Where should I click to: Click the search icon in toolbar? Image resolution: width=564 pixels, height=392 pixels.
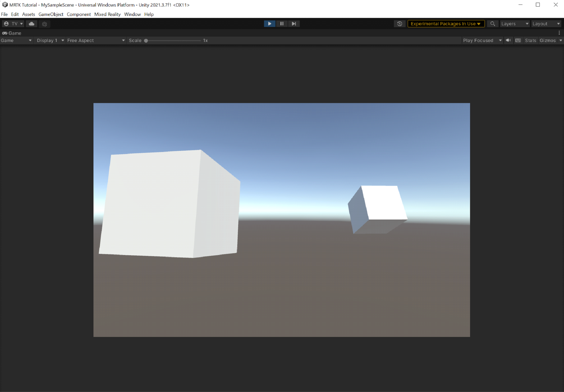(x=492, y=23)
